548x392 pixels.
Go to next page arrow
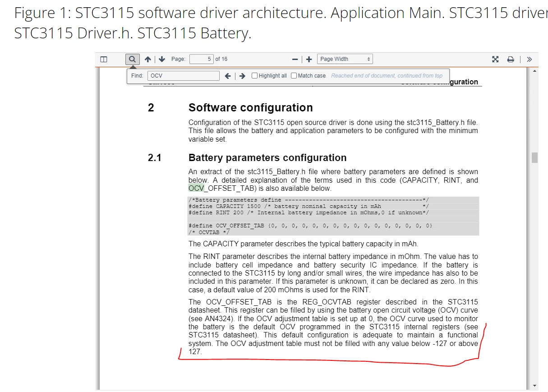point(162,59)
